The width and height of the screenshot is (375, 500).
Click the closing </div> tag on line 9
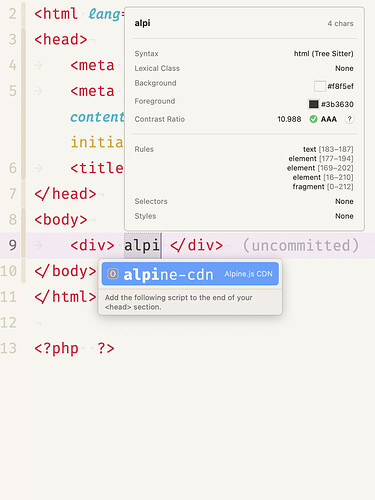[x=196, y=246]
